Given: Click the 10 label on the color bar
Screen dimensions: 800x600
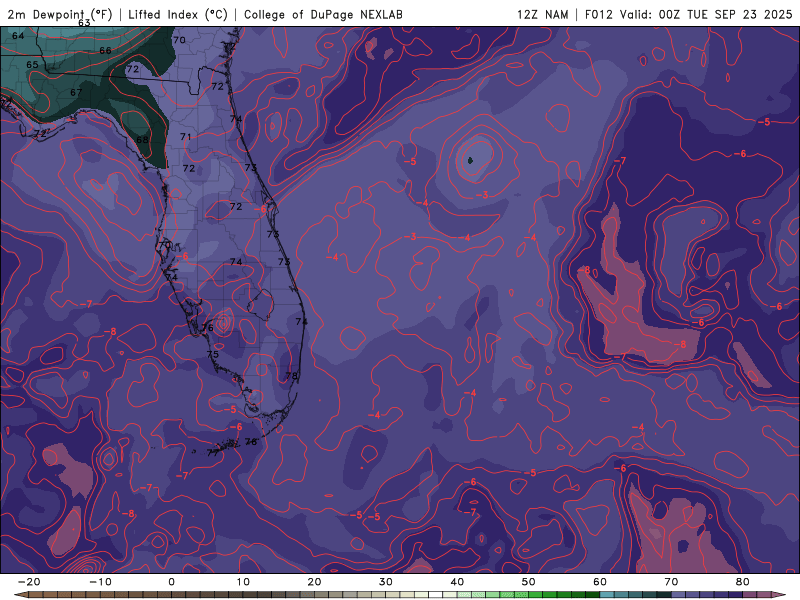Looking at the screenshot, I should click(243, 582).
